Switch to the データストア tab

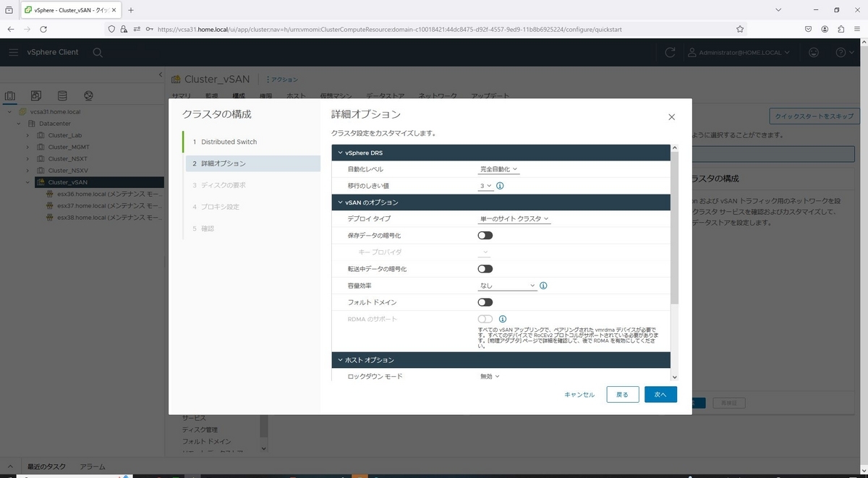tap(385, 95)
